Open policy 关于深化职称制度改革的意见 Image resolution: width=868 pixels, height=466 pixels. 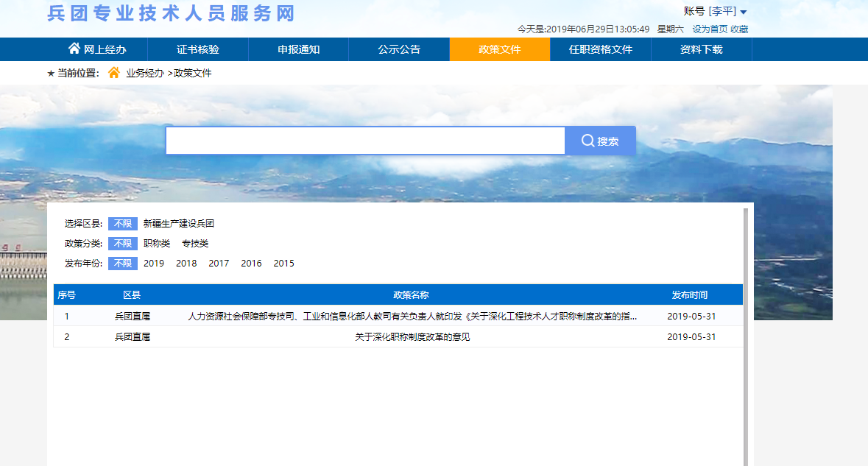click(x=412, y=337)
